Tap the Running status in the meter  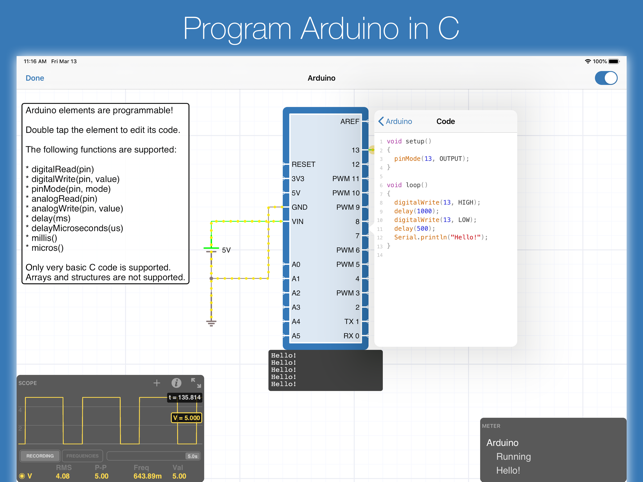pos(513,457)
